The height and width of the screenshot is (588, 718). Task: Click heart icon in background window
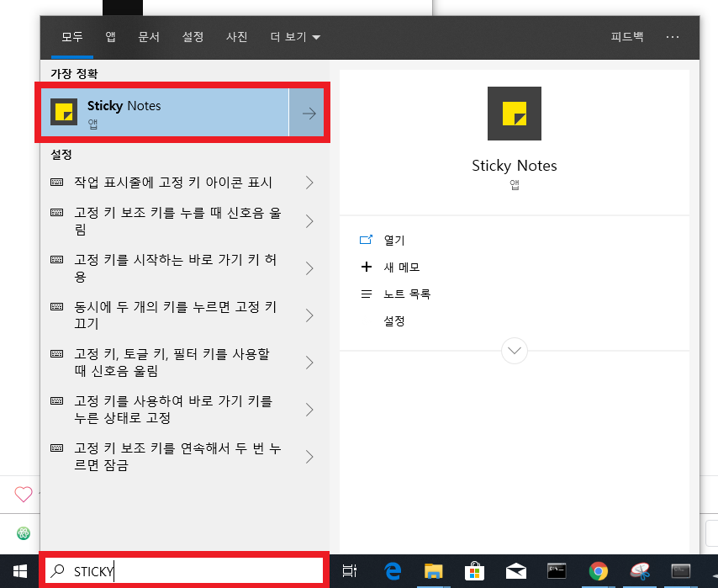[24, 494]
